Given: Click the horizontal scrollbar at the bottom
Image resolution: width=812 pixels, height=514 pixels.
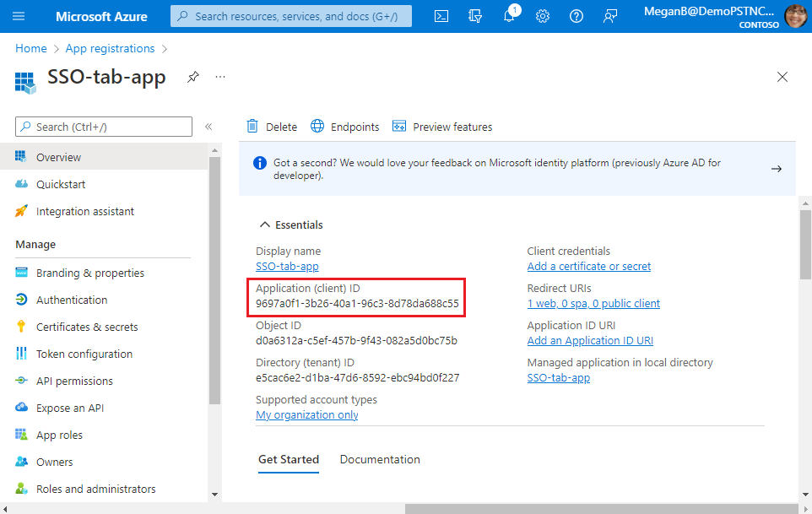Looking at the screenshot, I should click(601, 509).
